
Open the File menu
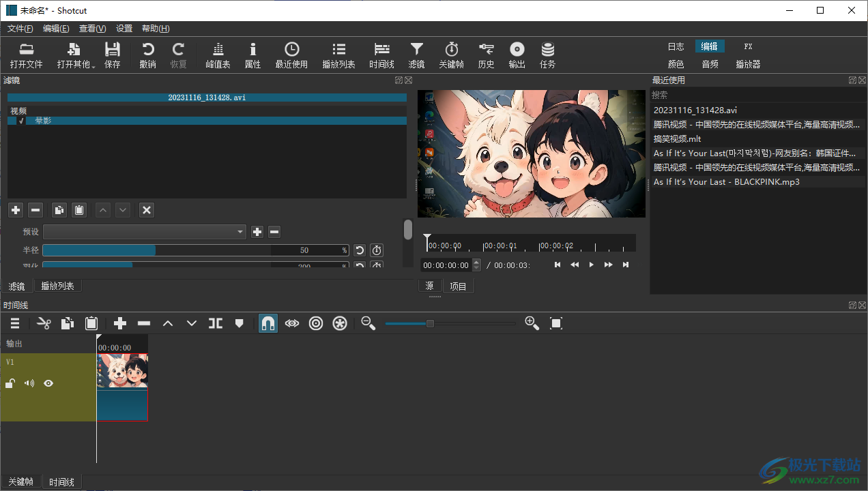click(x=20, y=29)
